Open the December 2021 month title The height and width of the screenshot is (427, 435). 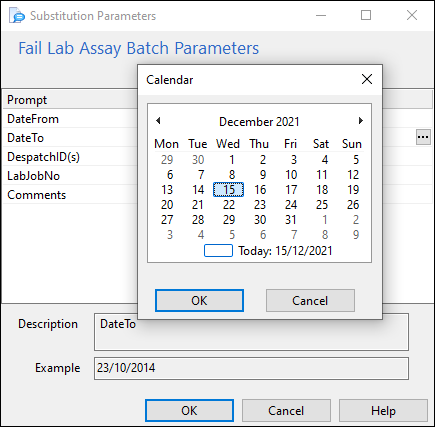coord(259,122)
